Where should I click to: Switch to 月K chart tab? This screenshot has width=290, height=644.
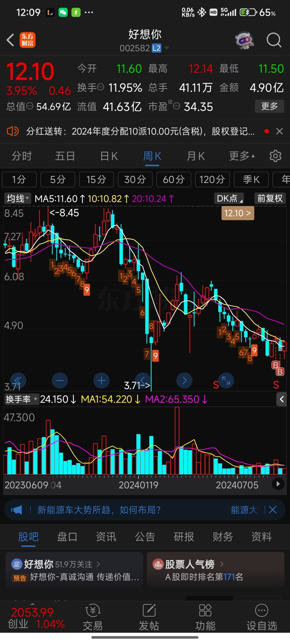pos(196,156)
